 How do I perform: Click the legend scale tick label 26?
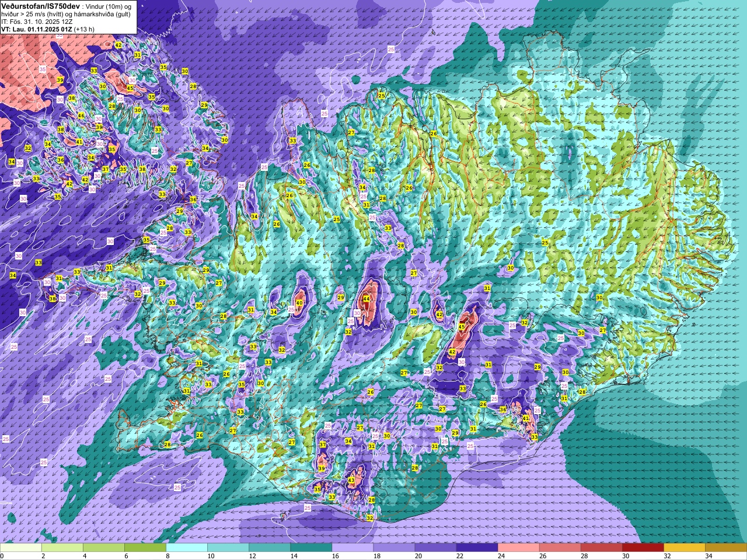542,556
